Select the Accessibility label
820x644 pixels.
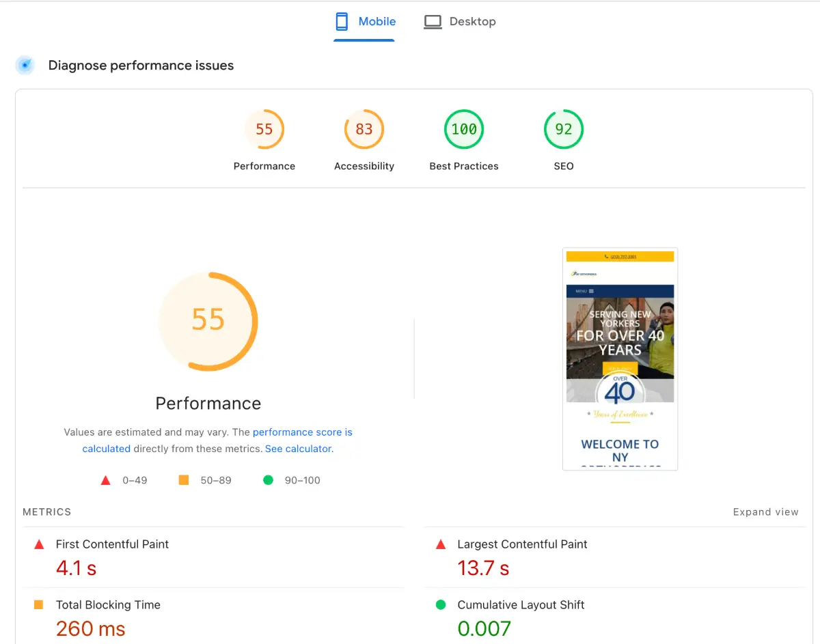(364, 166)
